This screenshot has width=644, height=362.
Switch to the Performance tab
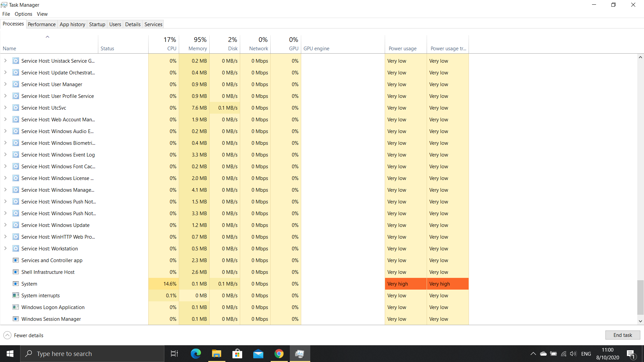[42, 24]
